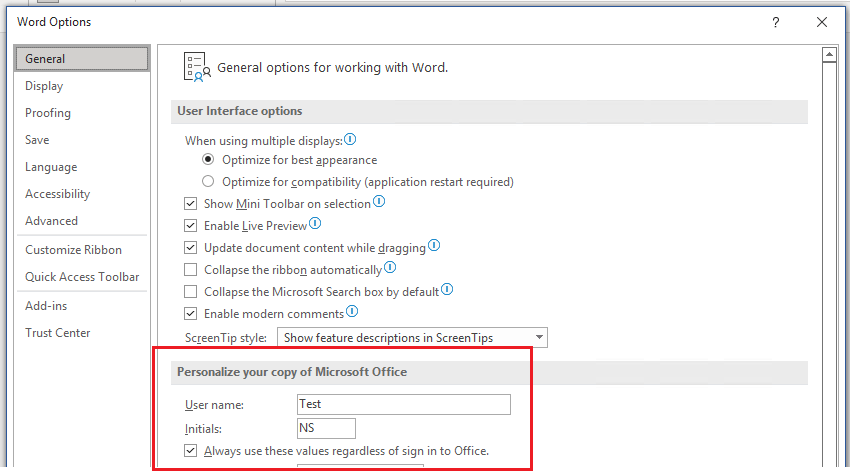850x474 pixels.
Task: Click the scrollbar up arrow
Action: pos(828,55)
